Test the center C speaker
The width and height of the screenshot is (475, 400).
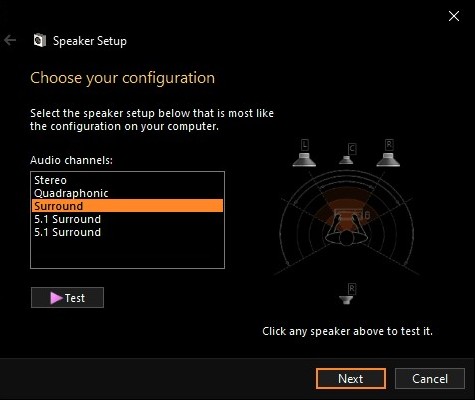[347, 154]
